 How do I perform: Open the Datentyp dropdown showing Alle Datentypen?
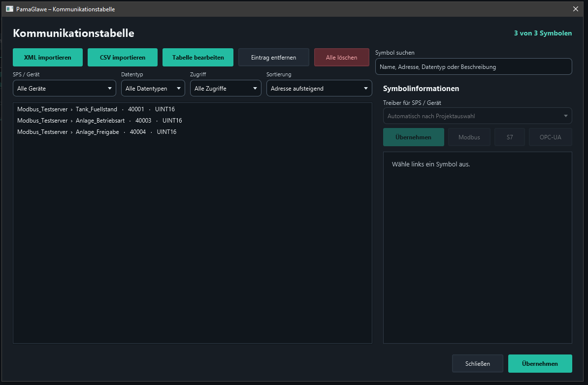pos(153,89)
